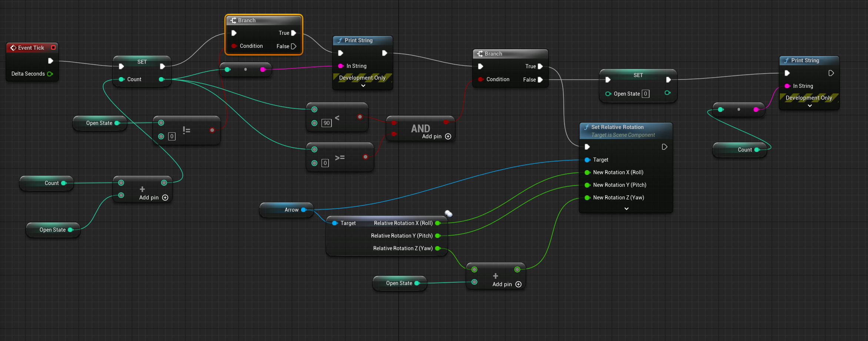868x341 pixels.
Task: Click less-than node boolean output pin
Action: pos(360,117)
